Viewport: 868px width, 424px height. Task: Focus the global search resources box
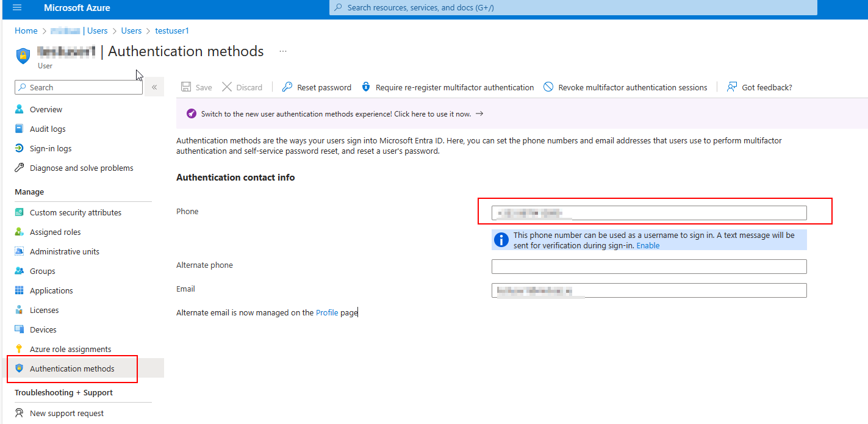tap(573, 8)
